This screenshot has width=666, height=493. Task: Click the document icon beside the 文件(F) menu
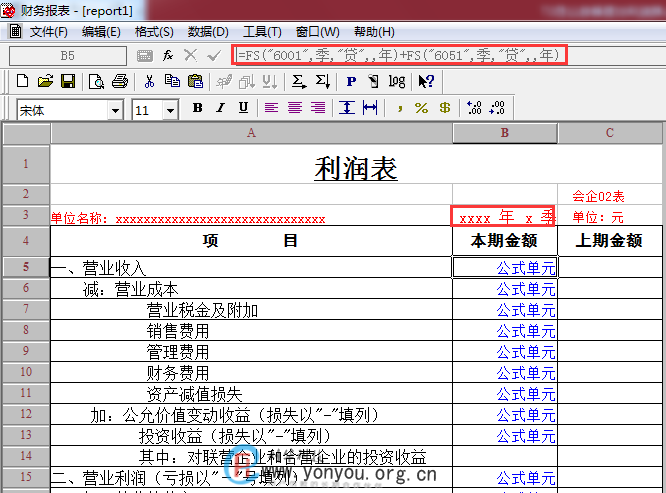click(x=16, y=31)
